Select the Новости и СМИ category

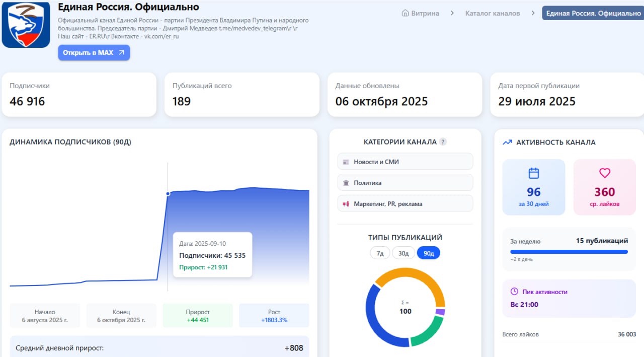405,162
